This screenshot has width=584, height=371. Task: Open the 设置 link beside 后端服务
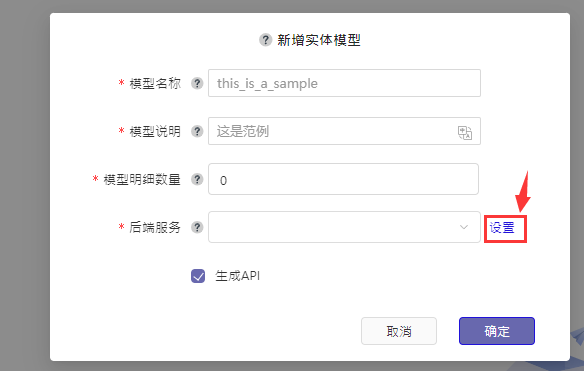pos(502,228)
